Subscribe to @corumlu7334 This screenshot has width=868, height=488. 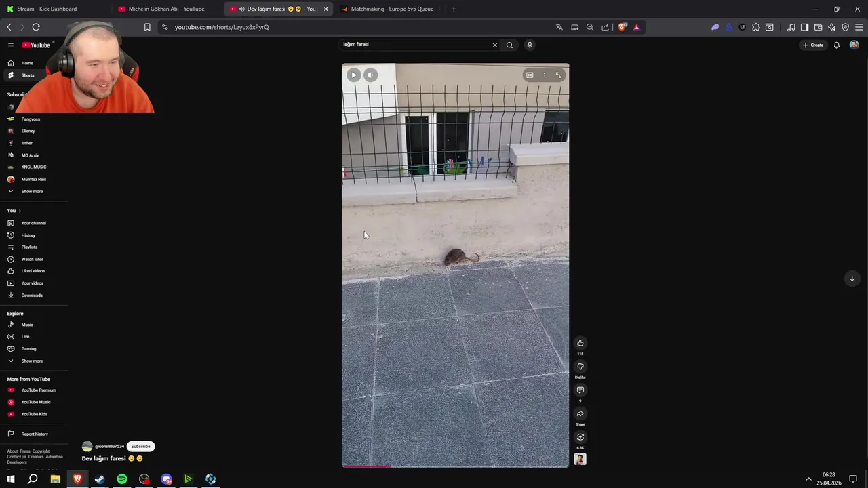pyautogui.click(x=140, y=446)
